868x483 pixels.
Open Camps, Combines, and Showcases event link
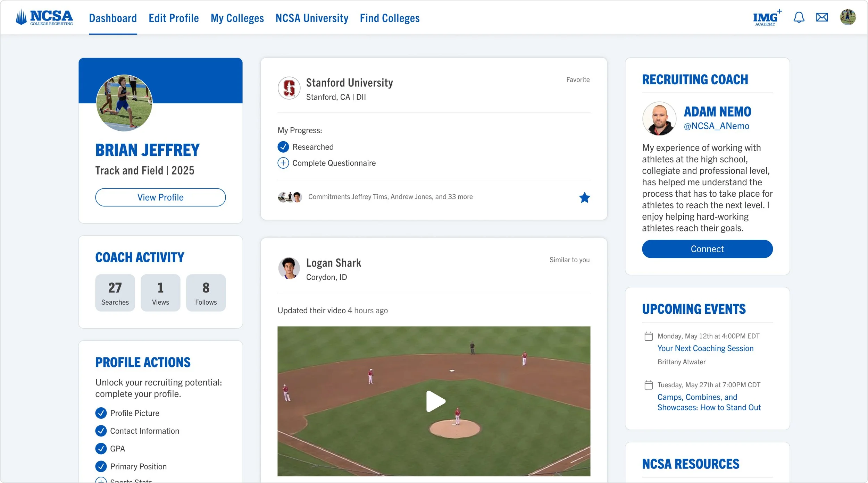click(x=709, y=402)
